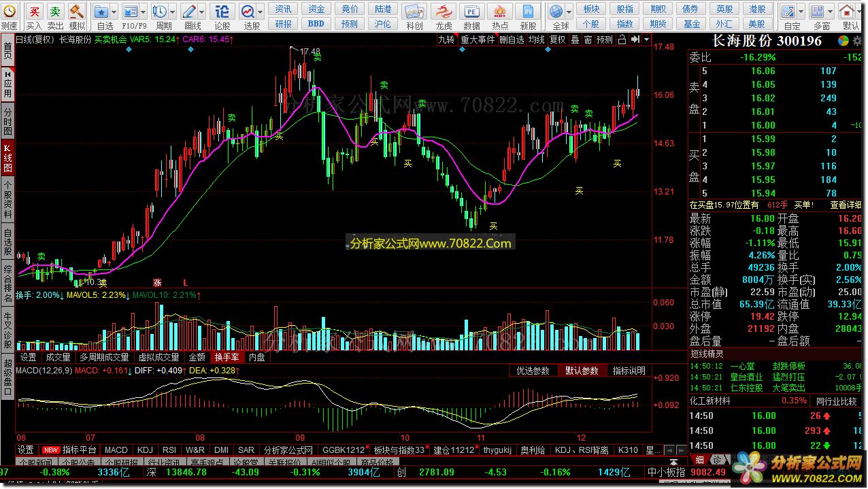Click the 买入 buy icon
This screenshot has height=489, width=868.
click(x=34, y=12)
